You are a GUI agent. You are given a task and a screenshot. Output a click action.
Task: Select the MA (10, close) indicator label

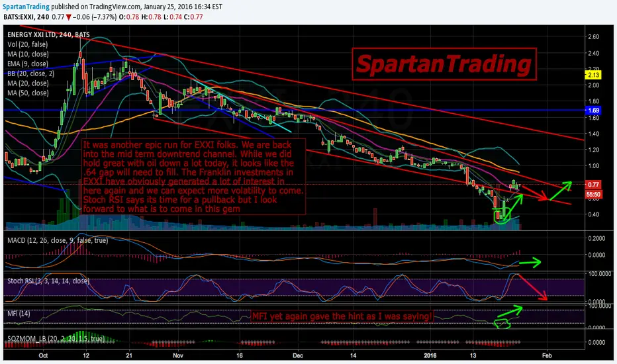[x=28, y=54]
